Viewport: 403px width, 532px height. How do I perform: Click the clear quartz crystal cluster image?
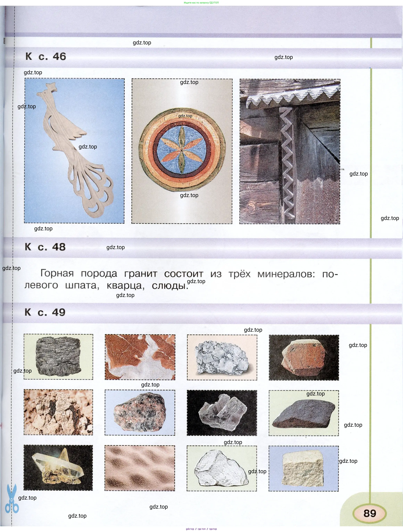tap(58, 468)
